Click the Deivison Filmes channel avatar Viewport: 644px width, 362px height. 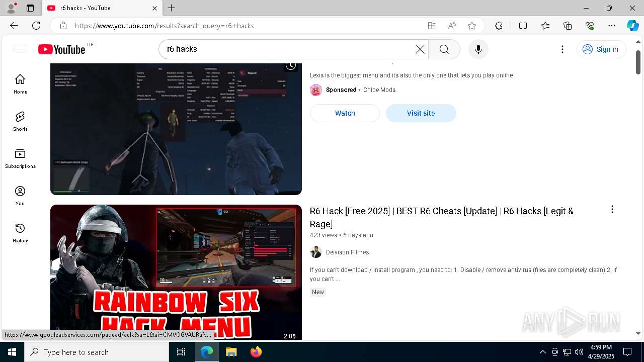[316, 252]
